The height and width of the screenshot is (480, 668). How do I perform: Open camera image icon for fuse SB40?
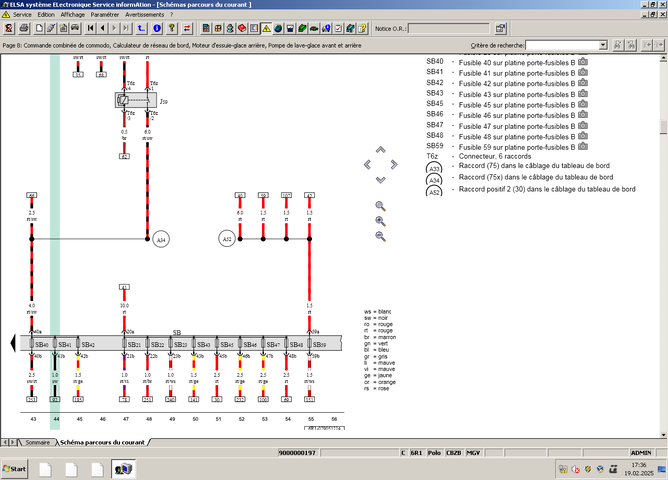click(x=583, y=62)
